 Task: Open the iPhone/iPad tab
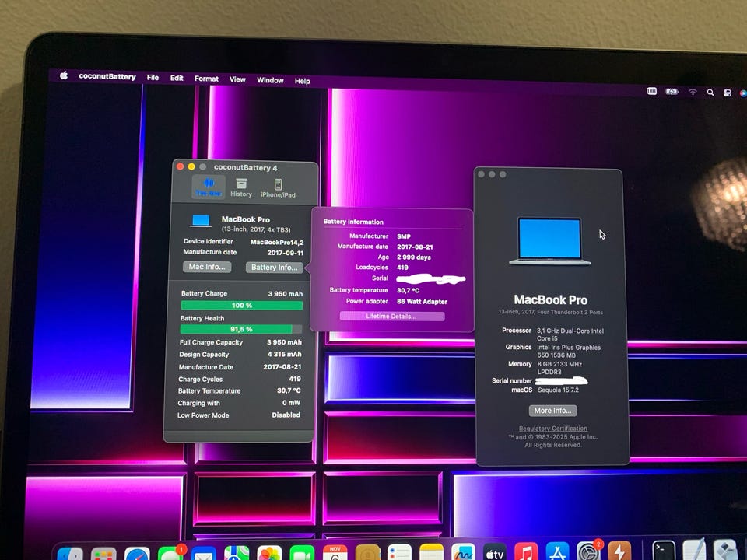click(x=278, y=188)
